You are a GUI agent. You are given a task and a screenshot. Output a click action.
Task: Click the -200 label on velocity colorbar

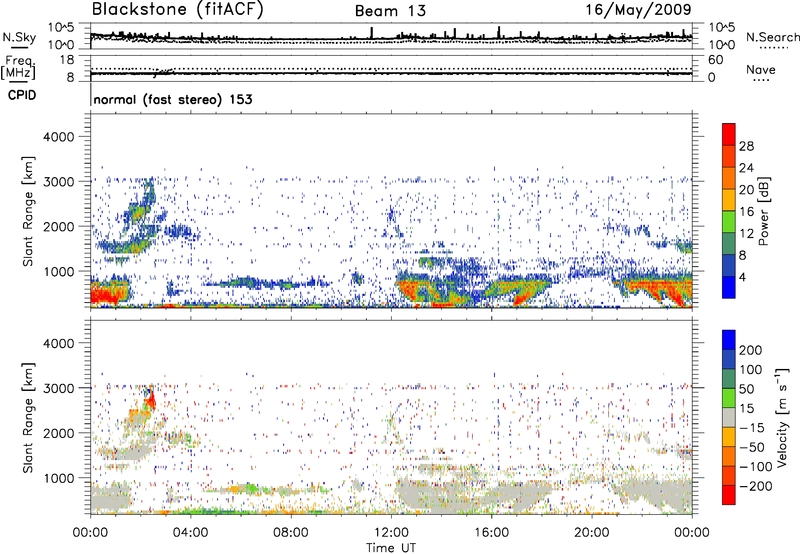click(756, 486)
